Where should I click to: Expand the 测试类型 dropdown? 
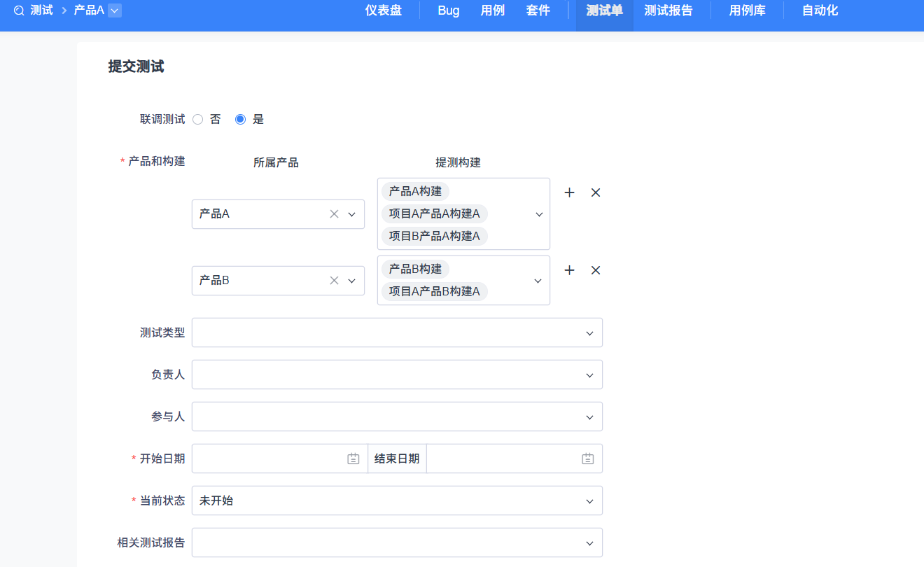point(397,333)
